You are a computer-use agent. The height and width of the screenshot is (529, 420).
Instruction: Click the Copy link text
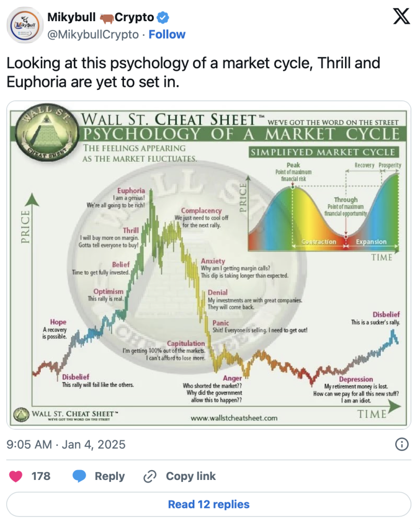click(191, 476)
